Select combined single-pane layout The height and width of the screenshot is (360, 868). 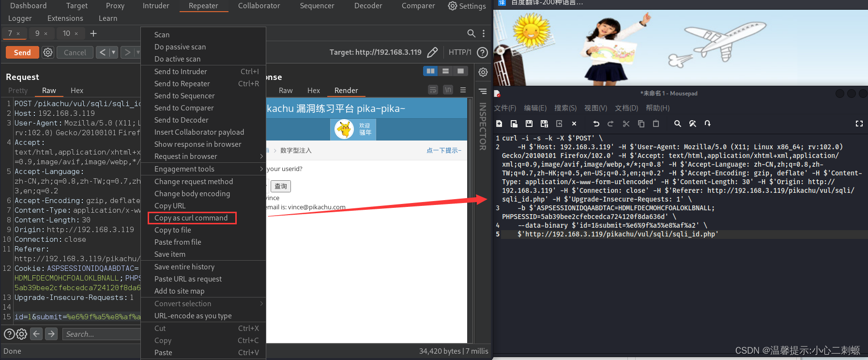[x=460, y=71]
